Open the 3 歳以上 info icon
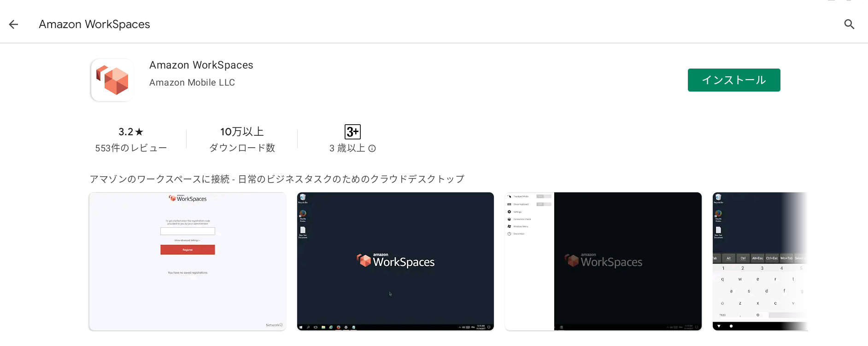 [372, 149]
